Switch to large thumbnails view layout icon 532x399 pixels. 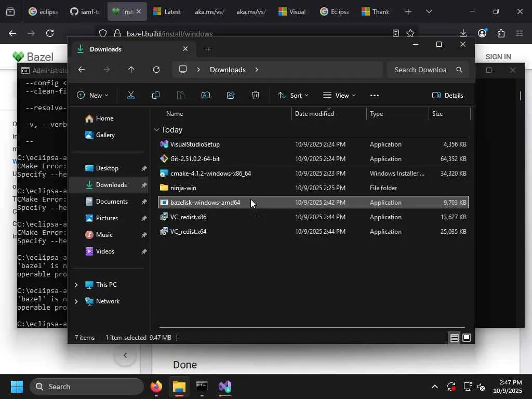click(x=467, y=338)
